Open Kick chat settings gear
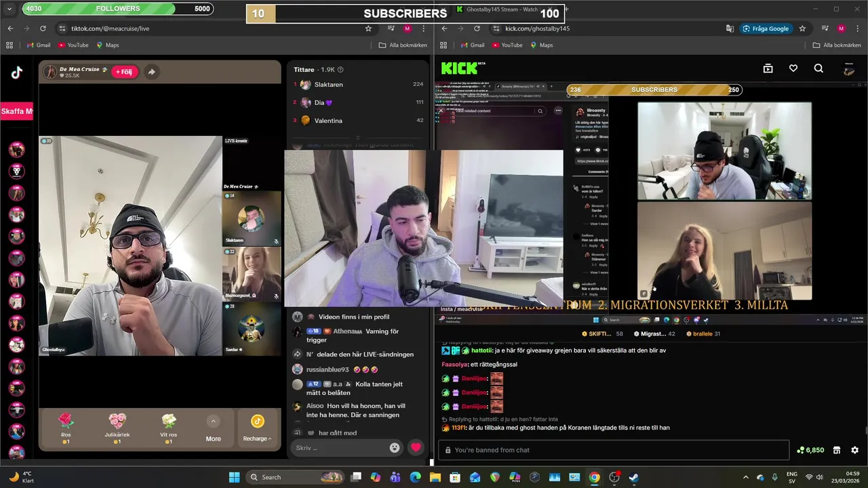 [x=854, y=450]
